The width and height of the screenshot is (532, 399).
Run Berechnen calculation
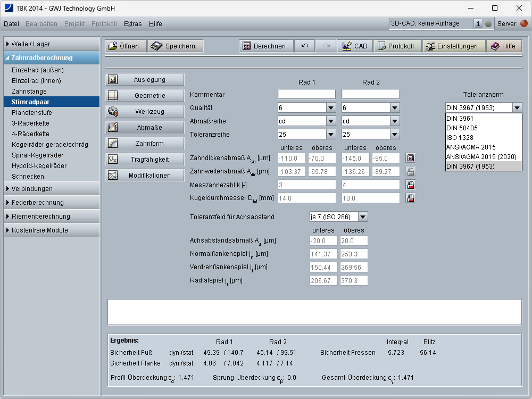(266, 46)
